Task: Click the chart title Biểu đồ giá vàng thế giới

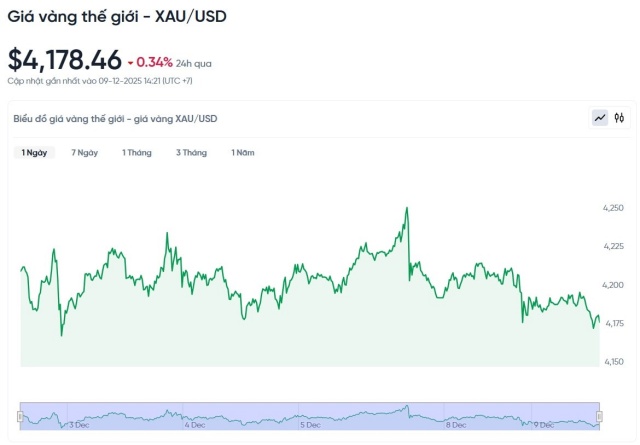Action: click(x=115, y=119)
